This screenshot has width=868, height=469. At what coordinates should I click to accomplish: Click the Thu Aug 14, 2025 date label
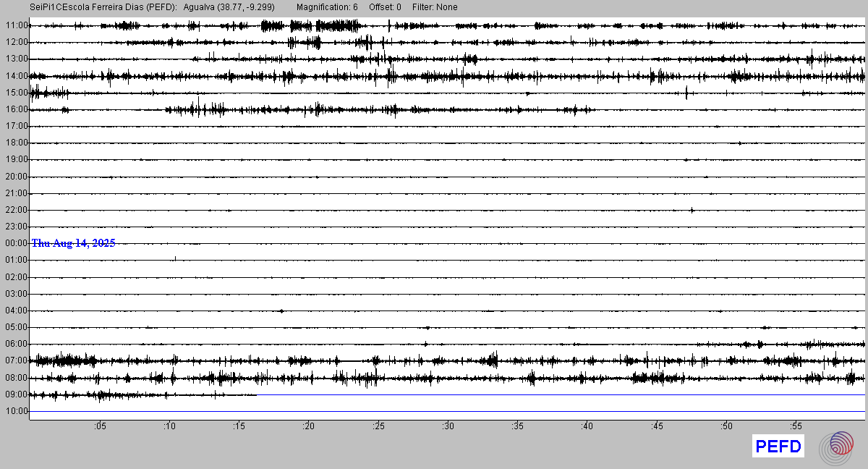(73, 243)
